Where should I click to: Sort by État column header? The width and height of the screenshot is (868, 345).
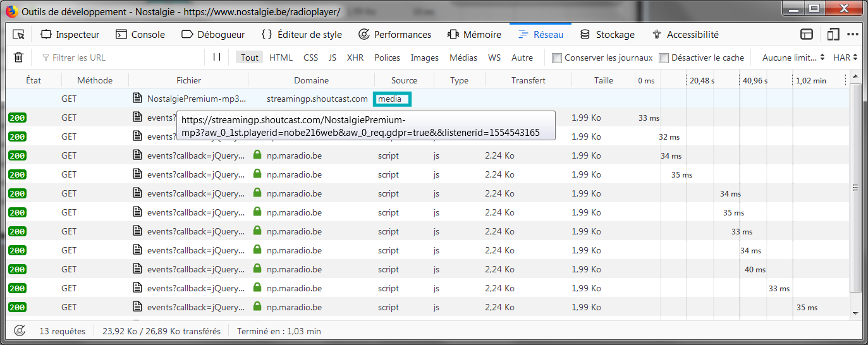click(34, 80)
